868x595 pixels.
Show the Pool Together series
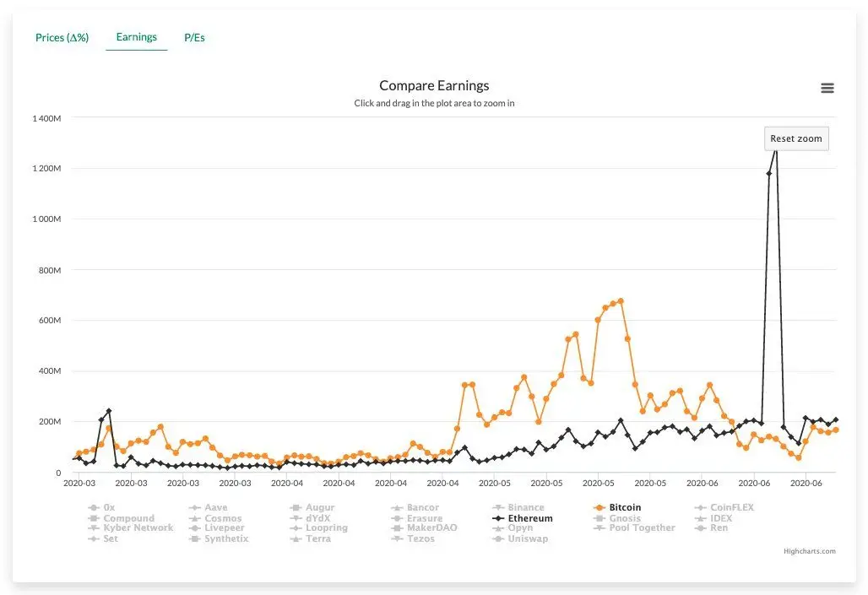642,528
